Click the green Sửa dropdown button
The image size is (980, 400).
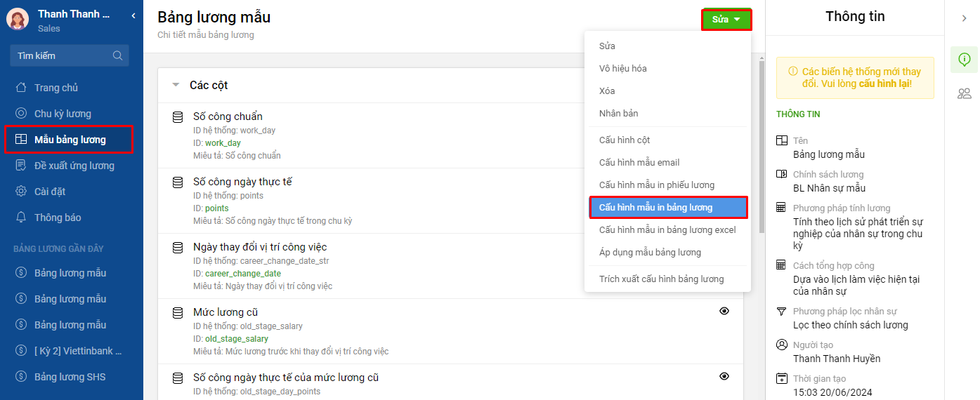[726, 20]
